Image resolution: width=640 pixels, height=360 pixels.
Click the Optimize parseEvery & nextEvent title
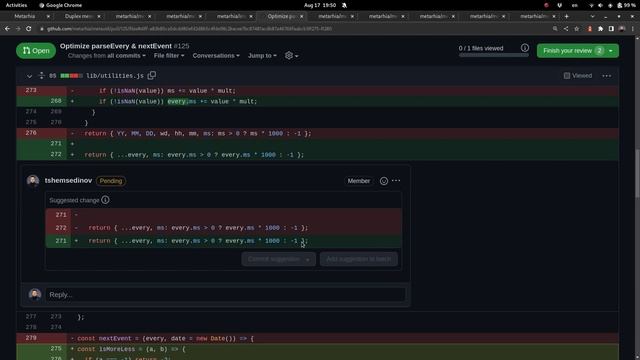[x=116, y=46]
